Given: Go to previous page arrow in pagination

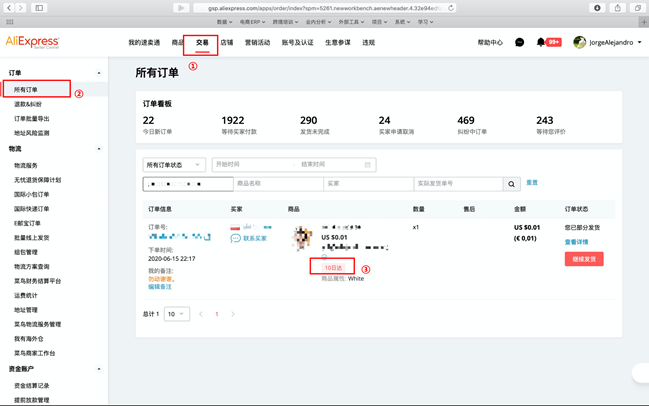Looking at the screenshot, I should [201, 314].
